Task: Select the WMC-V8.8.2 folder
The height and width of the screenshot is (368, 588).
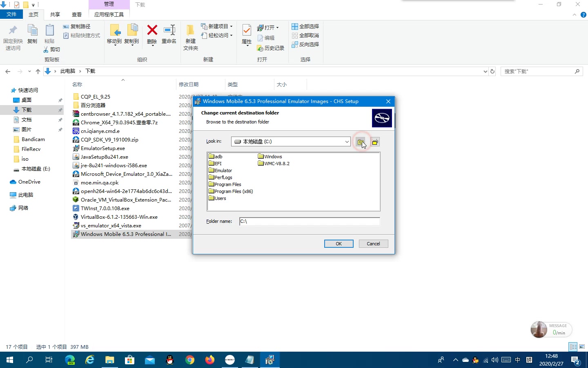Action: click(274, 164)
